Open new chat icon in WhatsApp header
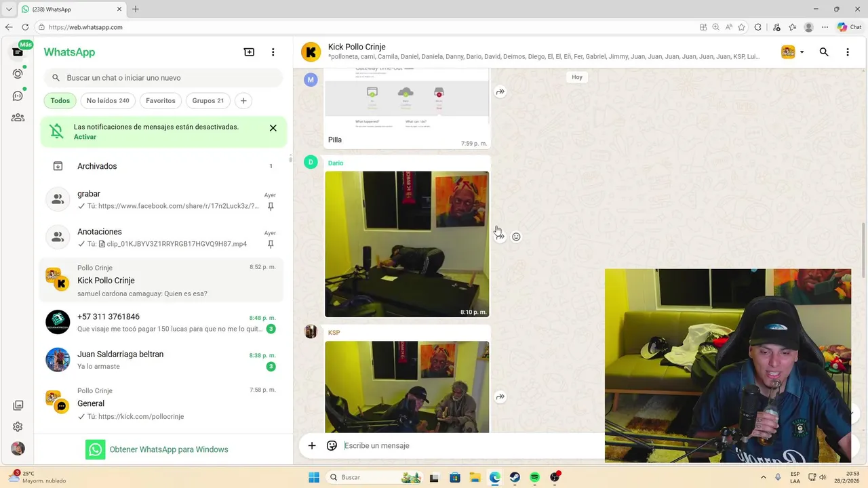 [x=249, y=52]
